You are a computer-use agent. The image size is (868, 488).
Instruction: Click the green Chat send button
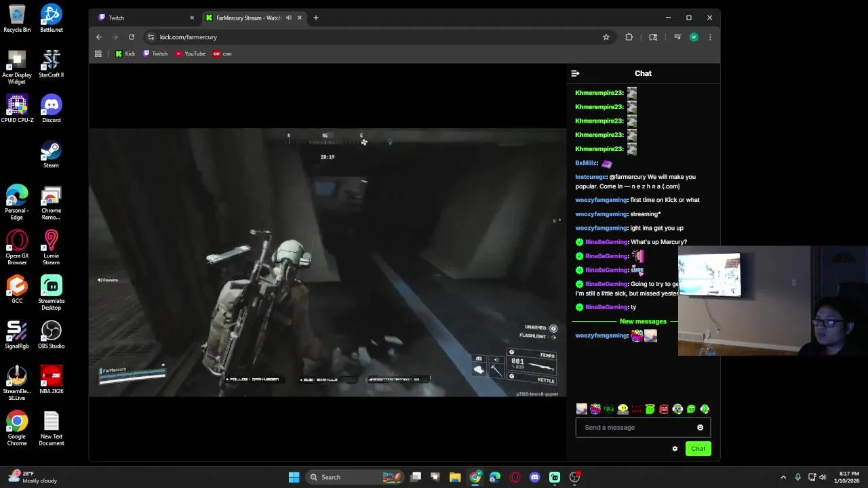tap(698, 449)
